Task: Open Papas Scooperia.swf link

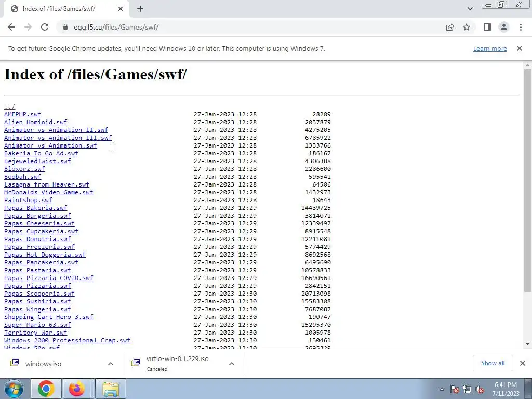Action: point(39,294)
